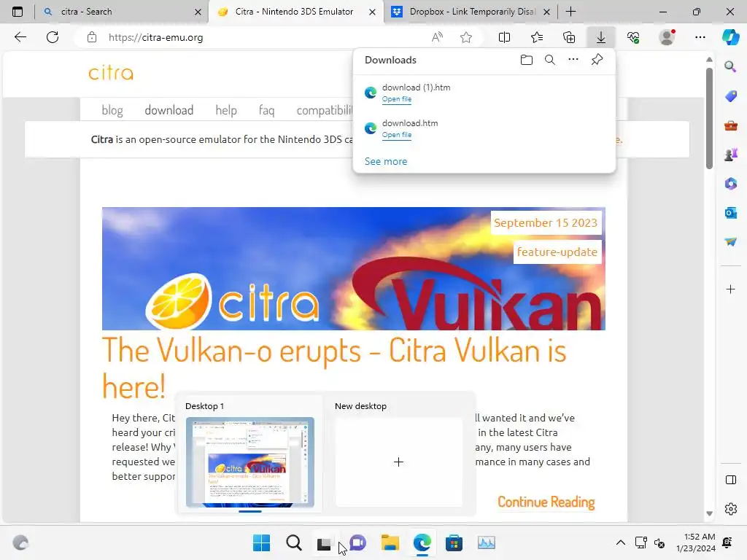Open taskbar Search
747x560 pixels.
tap(294, 542)
